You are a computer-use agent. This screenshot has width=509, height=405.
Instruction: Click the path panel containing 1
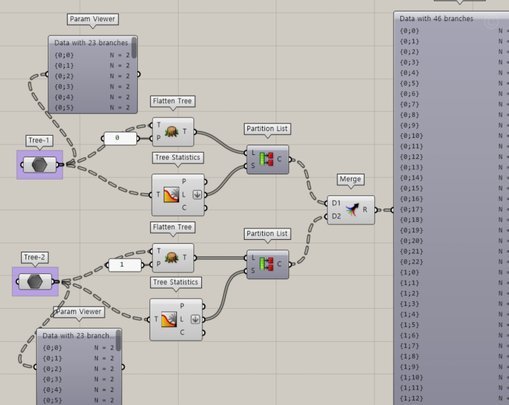click(125, 265)
